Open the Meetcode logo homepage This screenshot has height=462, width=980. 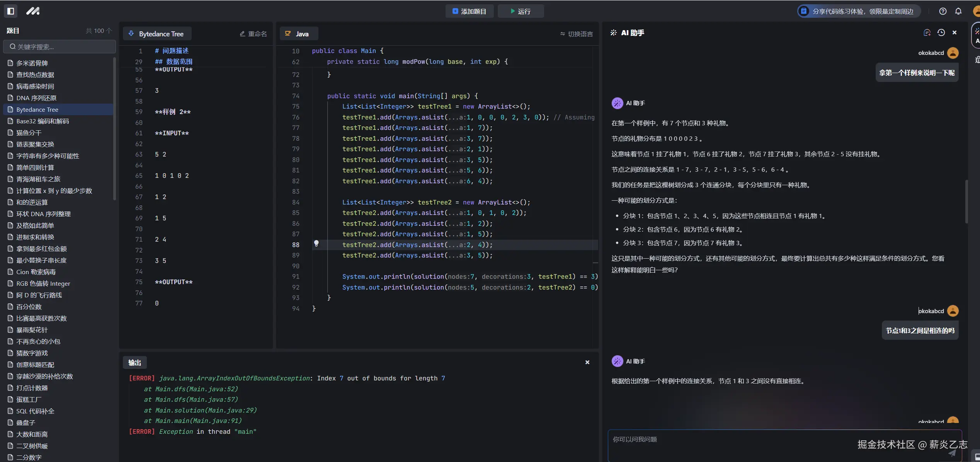(x=33, y=11)
